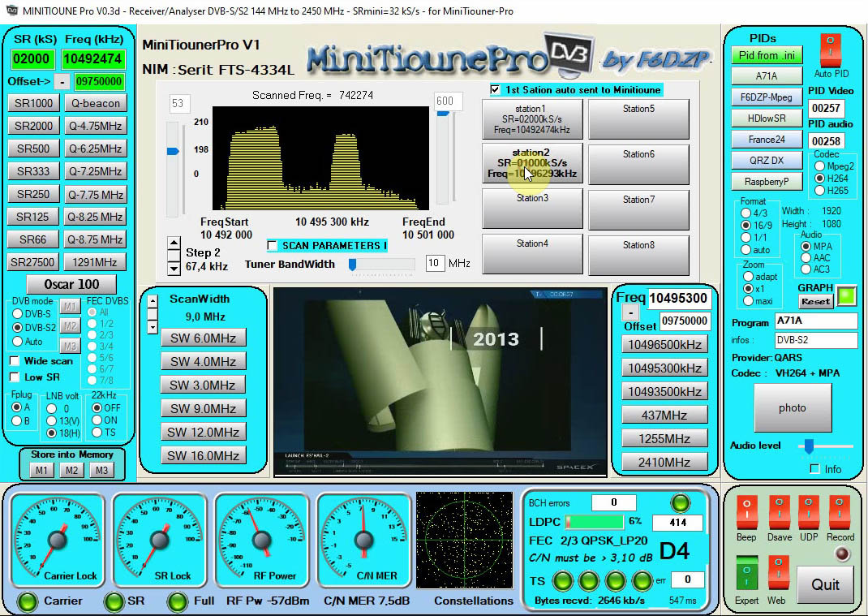Viewport: 868px width, 616px height.
Task: Choose AAC audio radio button
Action: pos(806,257)
